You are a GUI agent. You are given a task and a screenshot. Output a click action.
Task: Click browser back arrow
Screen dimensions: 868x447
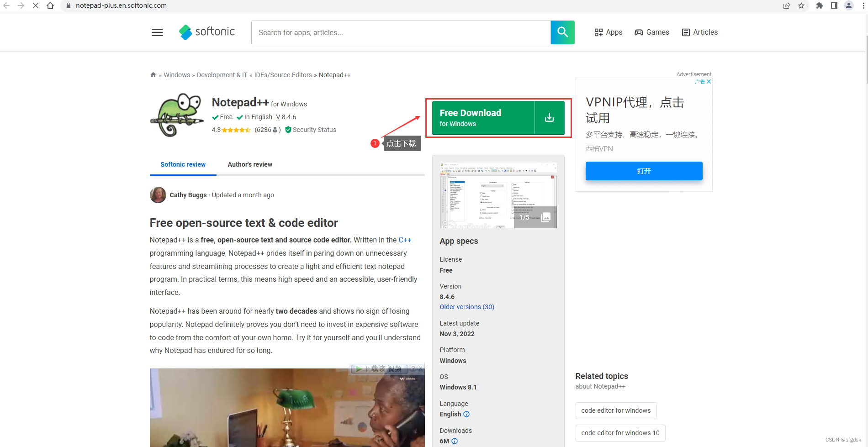6,5
